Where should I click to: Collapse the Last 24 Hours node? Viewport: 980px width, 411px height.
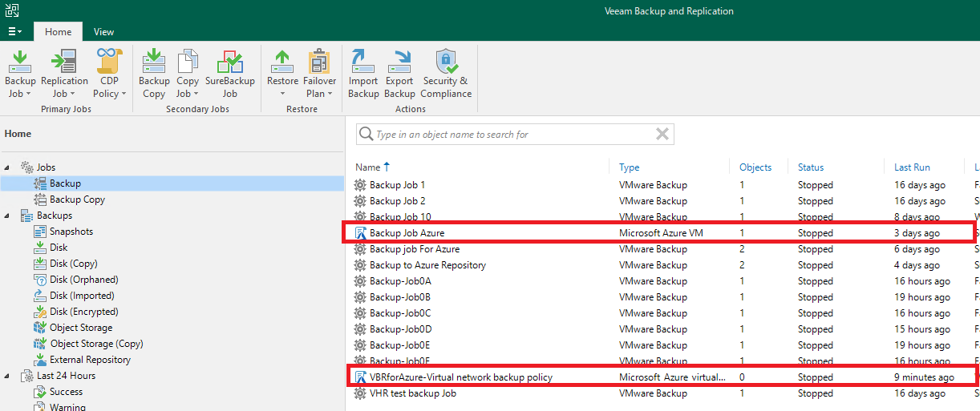7,376
